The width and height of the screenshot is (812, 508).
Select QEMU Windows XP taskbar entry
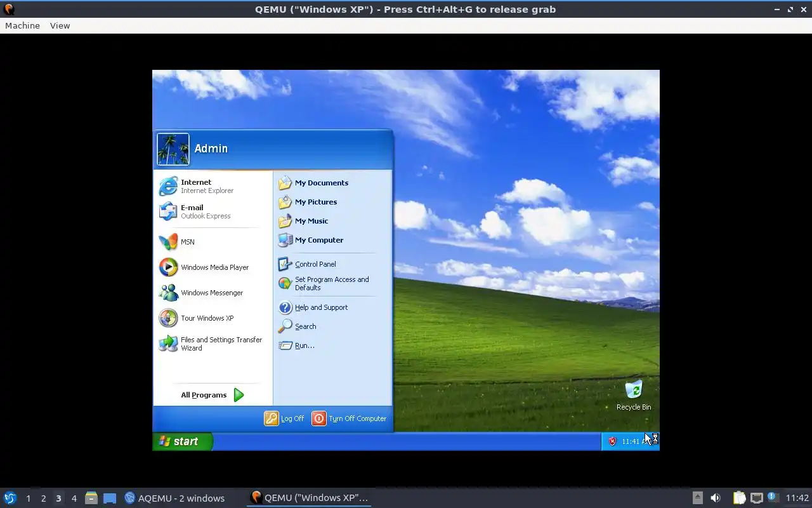pos(310,498)
